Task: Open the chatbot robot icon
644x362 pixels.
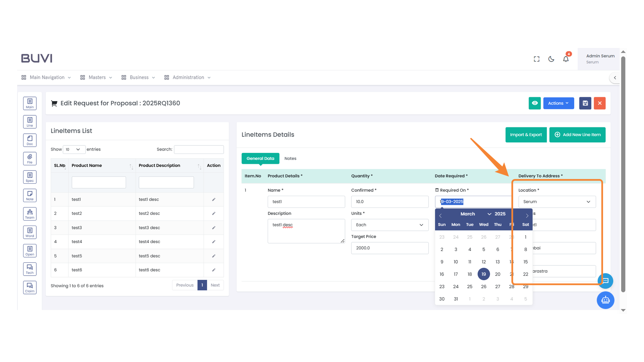Action: 605,300
